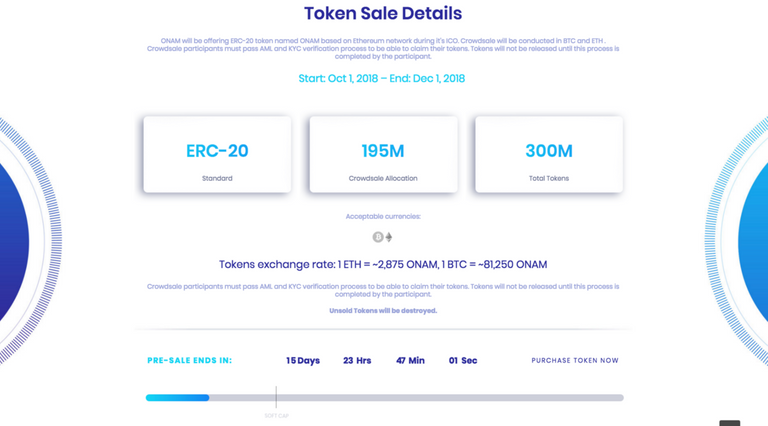The height and width of the screenshot is (426, 768).
Task: Click the dark widget at bottom-right corner
Action: [730, 423]
